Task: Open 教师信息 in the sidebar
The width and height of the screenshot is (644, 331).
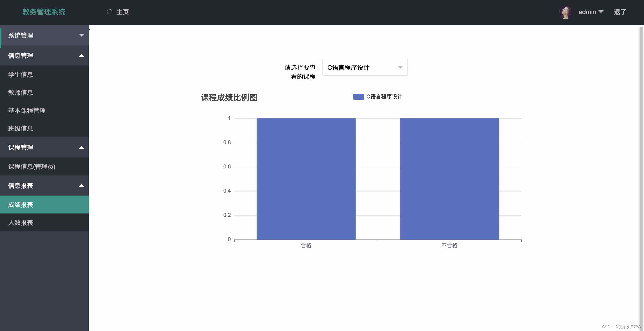Action: tap(45, 93)
